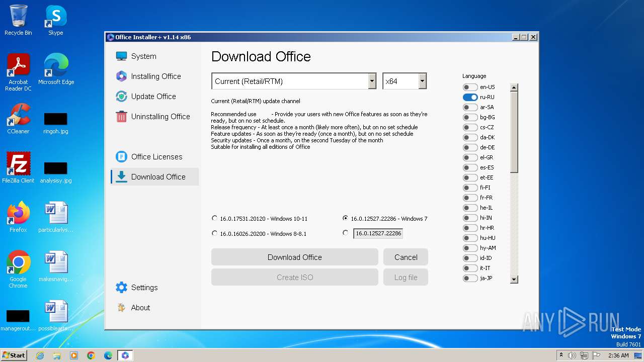Click the taskbar clock showing 2:36 AM
The height and width of the screenshot is (362, 644).
pyautogui.click(x=618, y=355)
